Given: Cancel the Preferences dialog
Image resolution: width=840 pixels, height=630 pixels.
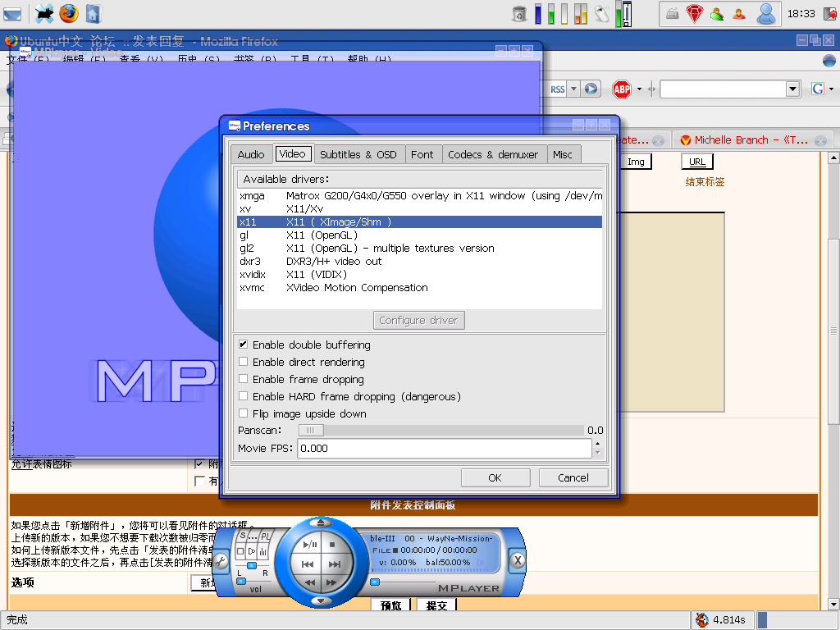Looking at the screenshot, I should (573, 478).
